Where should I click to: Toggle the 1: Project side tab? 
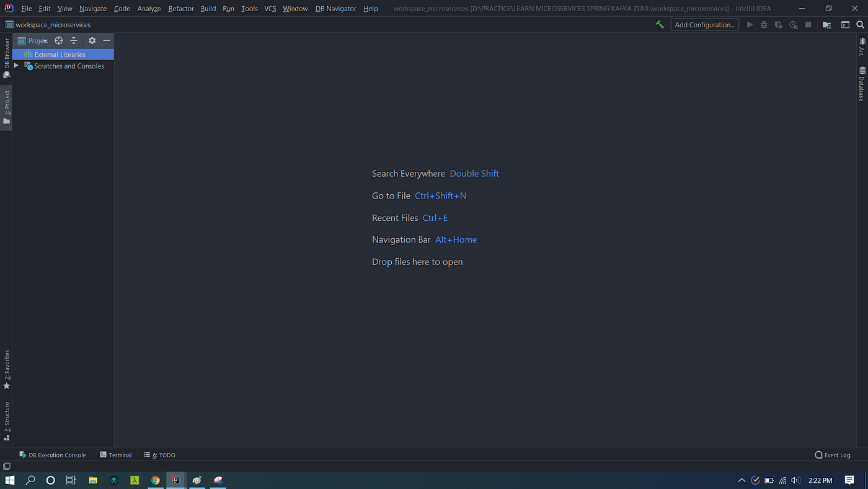tap(7, 107)
